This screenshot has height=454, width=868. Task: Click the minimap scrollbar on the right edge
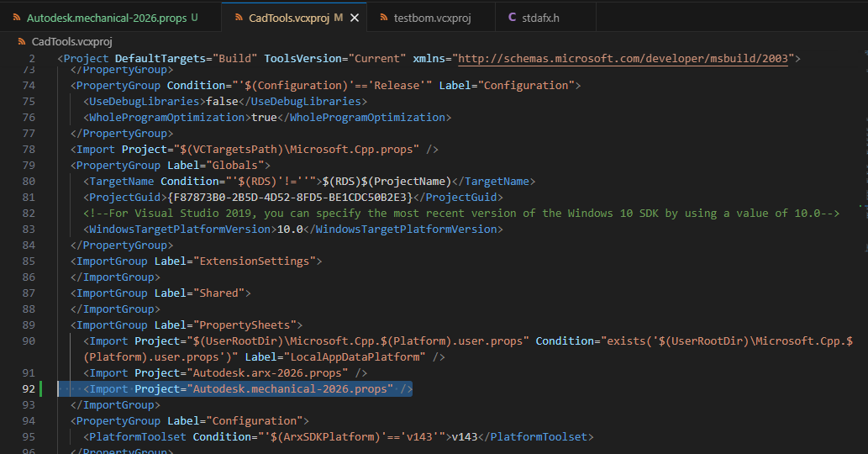pyautogui.click(x=863, y=210)
